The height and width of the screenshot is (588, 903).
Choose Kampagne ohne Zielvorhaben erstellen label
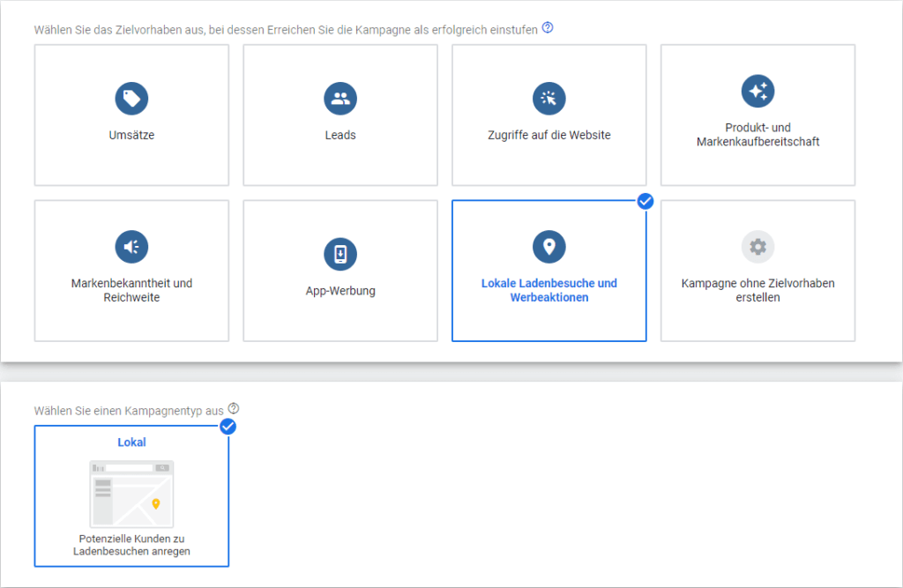click(757, 290)
